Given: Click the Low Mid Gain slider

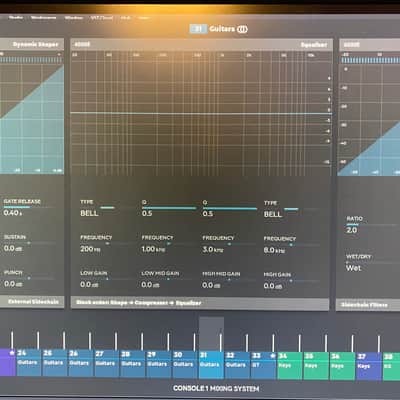Looking at the screenshot, I should 169,279.
